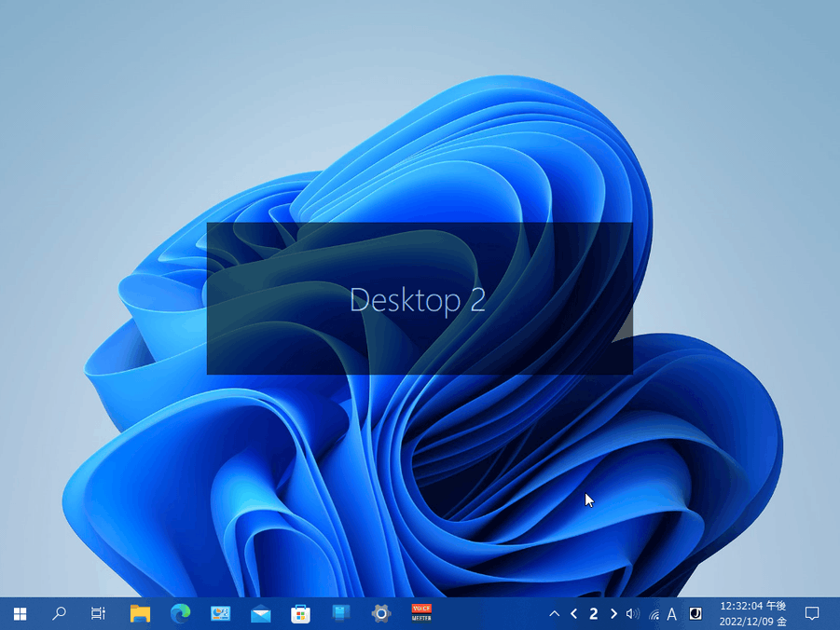Switch to previous desktop via left arrow
This screenshot has height=630, width=840.
click(574, 614)
